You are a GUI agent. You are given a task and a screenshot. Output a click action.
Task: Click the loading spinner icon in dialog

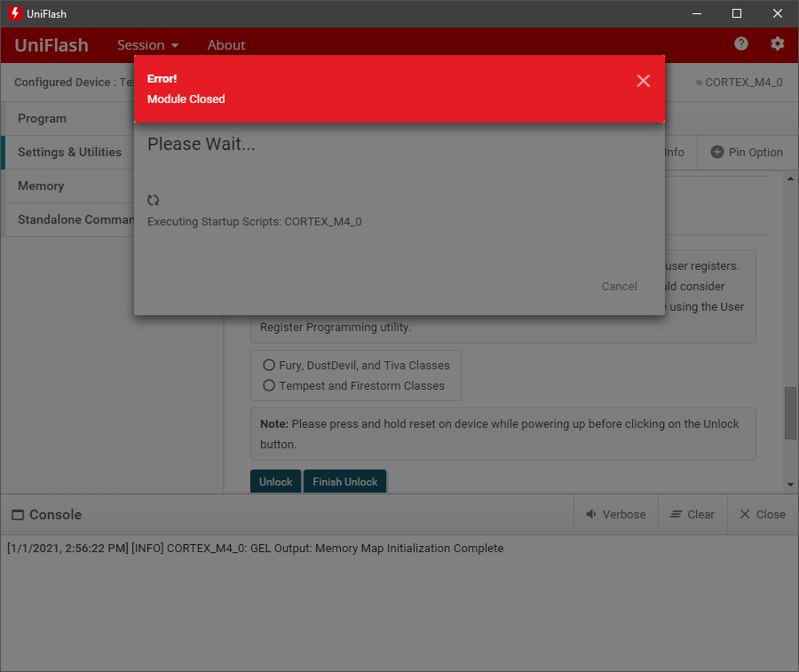click(x=154, y=201)
